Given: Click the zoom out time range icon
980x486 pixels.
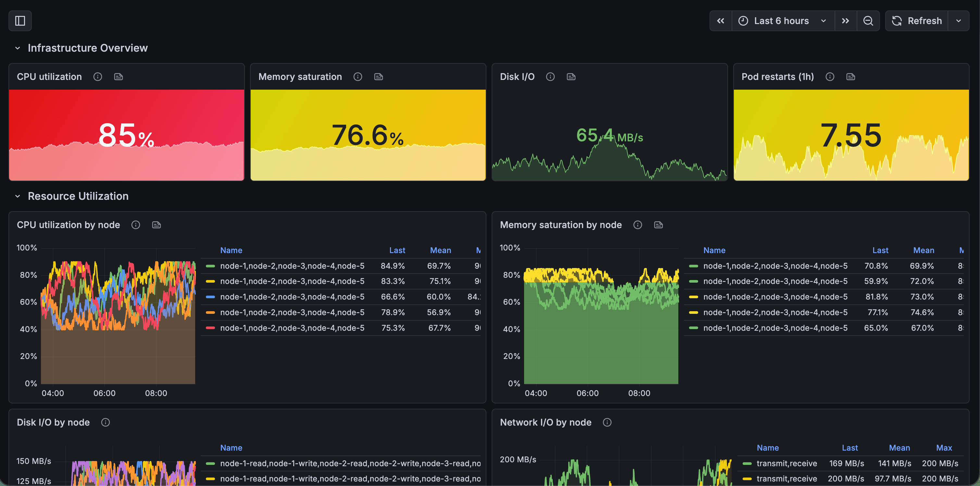Looking at the screenshot, I should [x=868, y=21].
